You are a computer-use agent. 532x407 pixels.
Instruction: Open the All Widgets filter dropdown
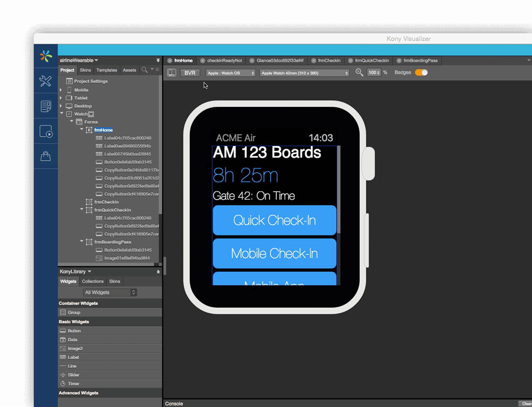[x=110, y=292]
